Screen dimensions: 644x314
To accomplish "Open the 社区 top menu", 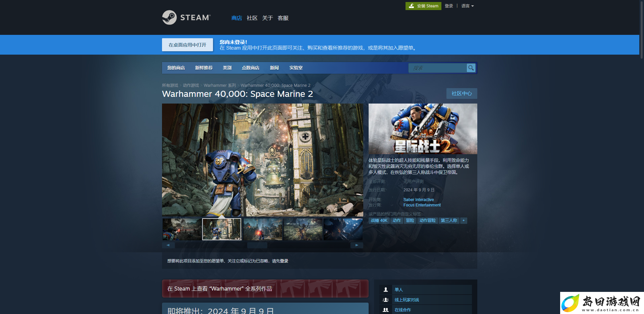I will (252, 18).
